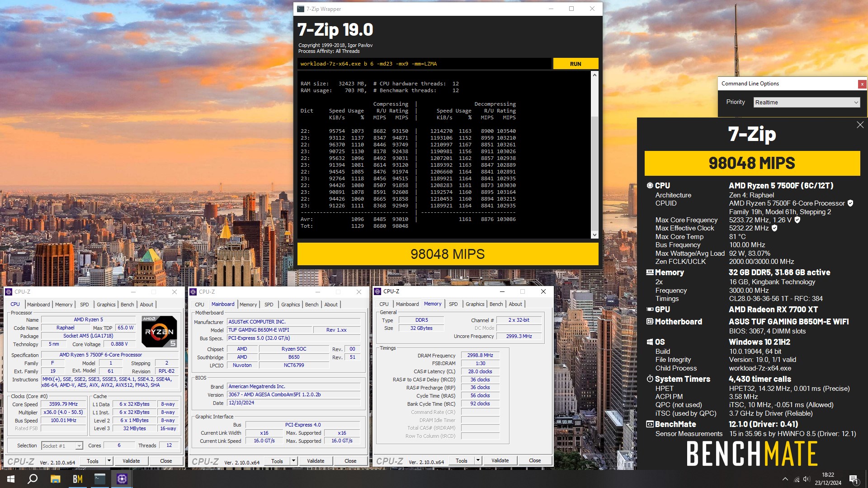This screenshot has width=868, height=488.
Task: Select Graphics tab in right CPU-Z window
Action: pyautogui.click(x=475, y=304)
